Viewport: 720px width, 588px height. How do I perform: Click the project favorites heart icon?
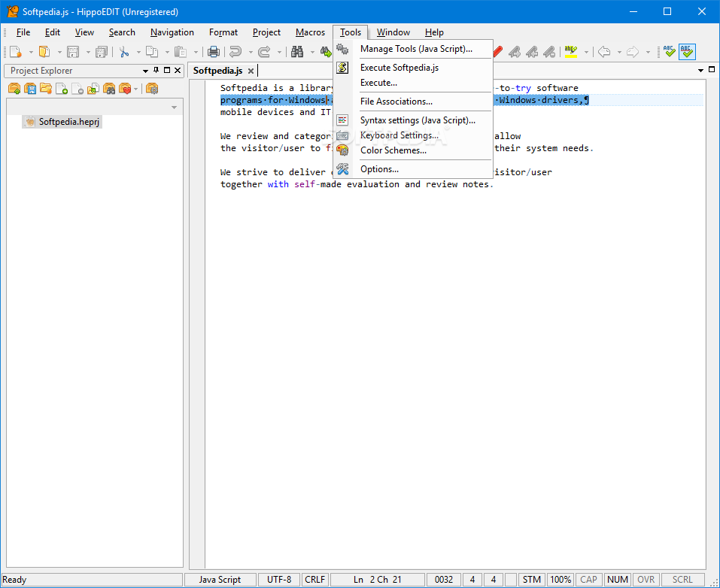click(125, 88)
